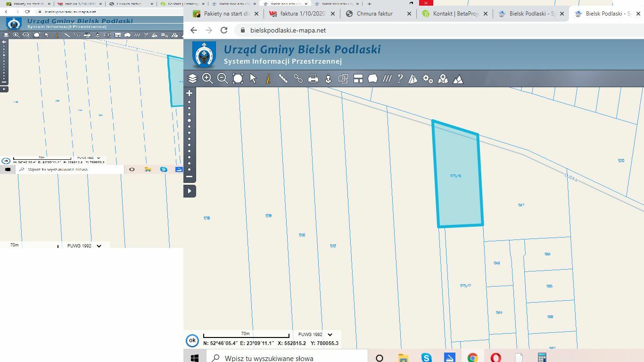This screenshot has height=362, width=644.
Task: Enable the object information 'i' tool
Action: (268, 79)
